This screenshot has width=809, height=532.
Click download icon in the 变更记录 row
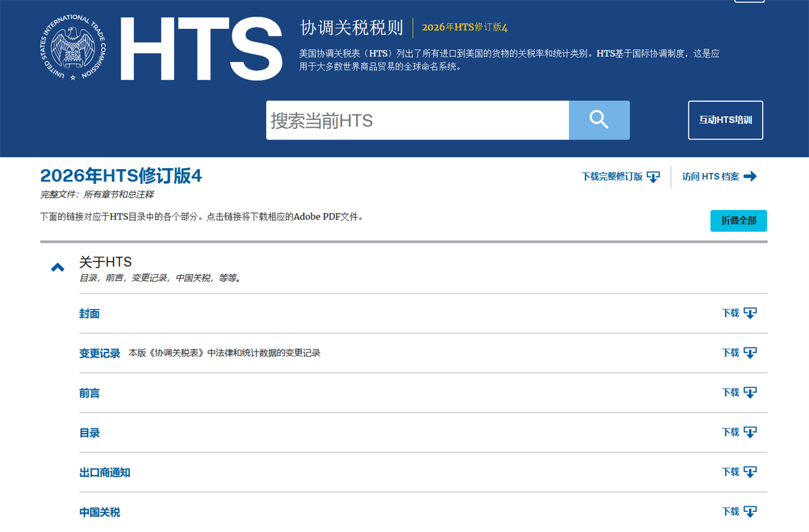[x=750, y=353]
